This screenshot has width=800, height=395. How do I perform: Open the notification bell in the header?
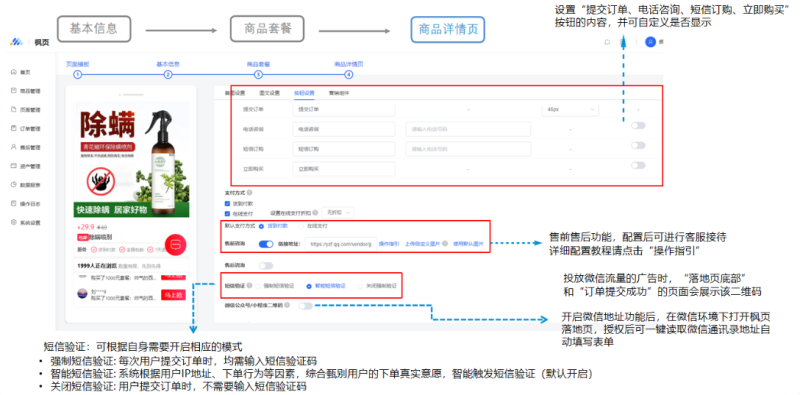click(x=607, y=42)
